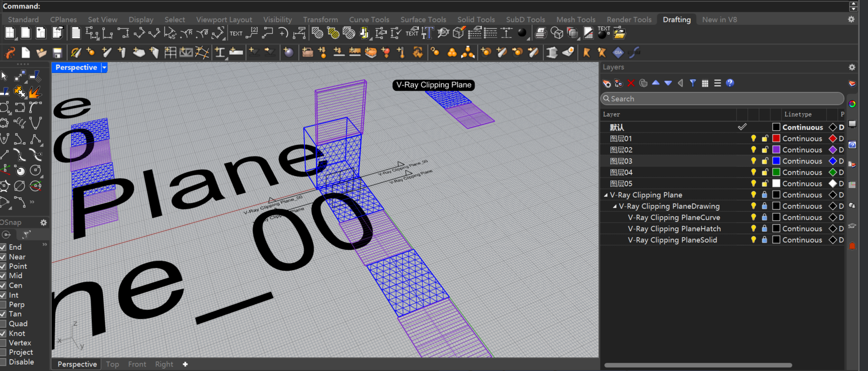Enable the Quad object snap checkbox

(3, 324)
